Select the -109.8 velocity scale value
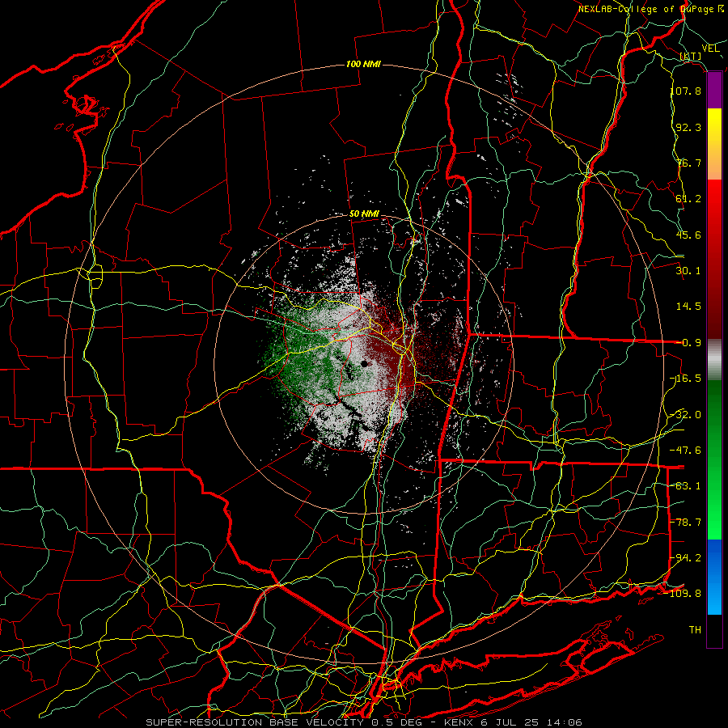Viewport: 728px width, 728px height. (683, 594)
